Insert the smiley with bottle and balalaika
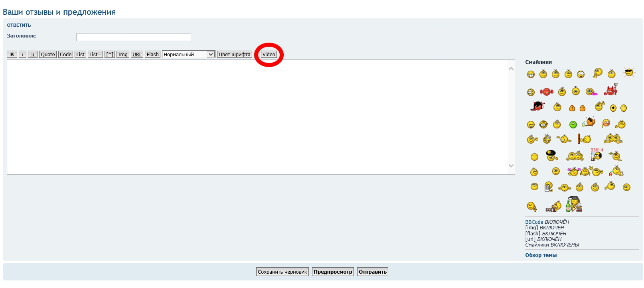The height and width of the screenshot is (288, 644). [574, 204]
